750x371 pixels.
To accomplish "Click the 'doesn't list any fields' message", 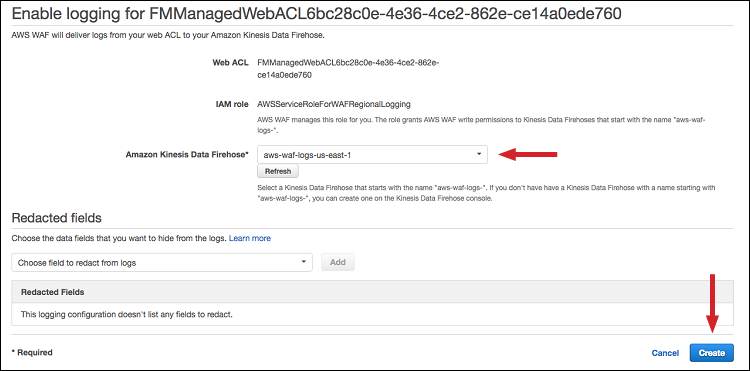I will [x=127, y=315].
